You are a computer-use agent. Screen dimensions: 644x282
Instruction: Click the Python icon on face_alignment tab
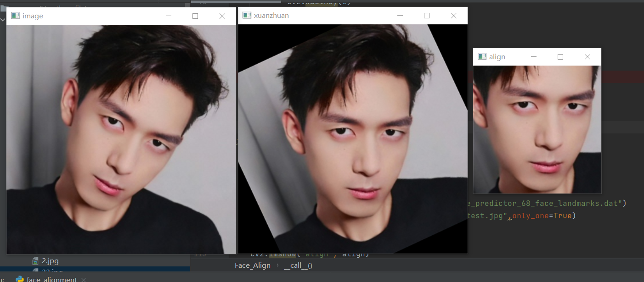coord(20,279)
